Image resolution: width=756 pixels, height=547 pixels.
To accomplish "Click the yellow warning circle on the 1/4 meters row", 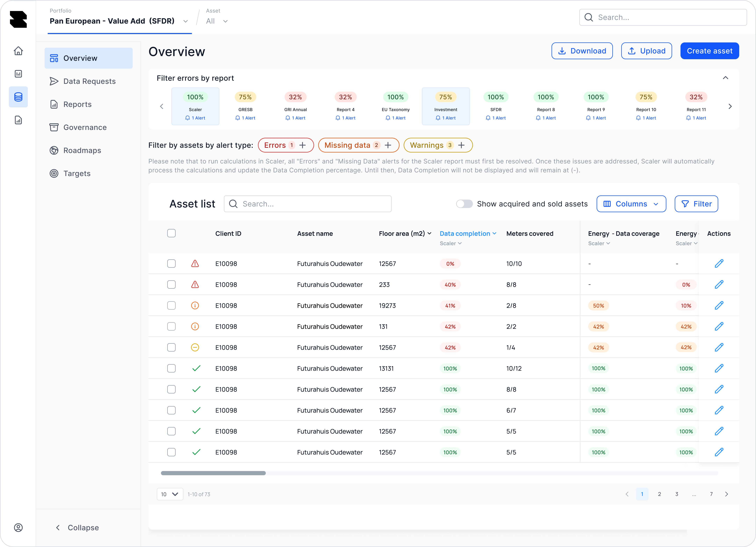I will coord(195,347).
